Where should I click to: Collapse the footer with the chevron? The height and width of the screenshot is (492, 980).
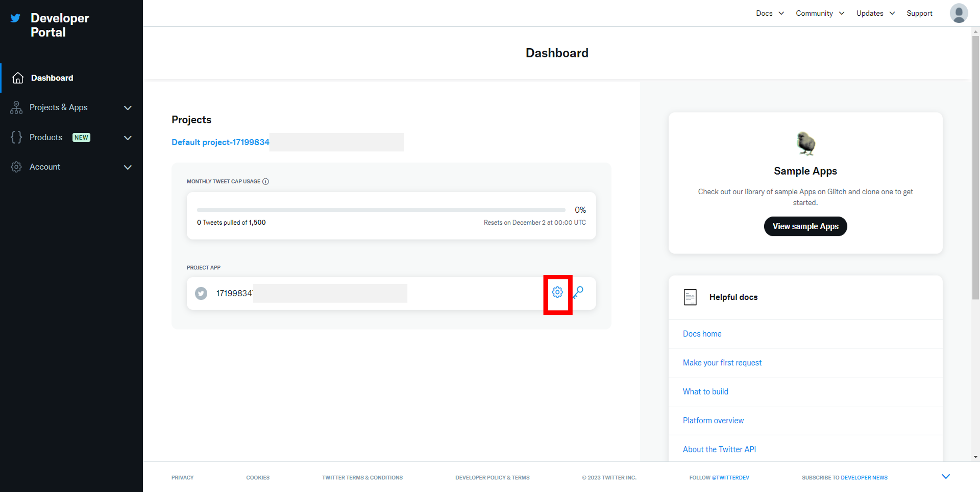(945, 476)
